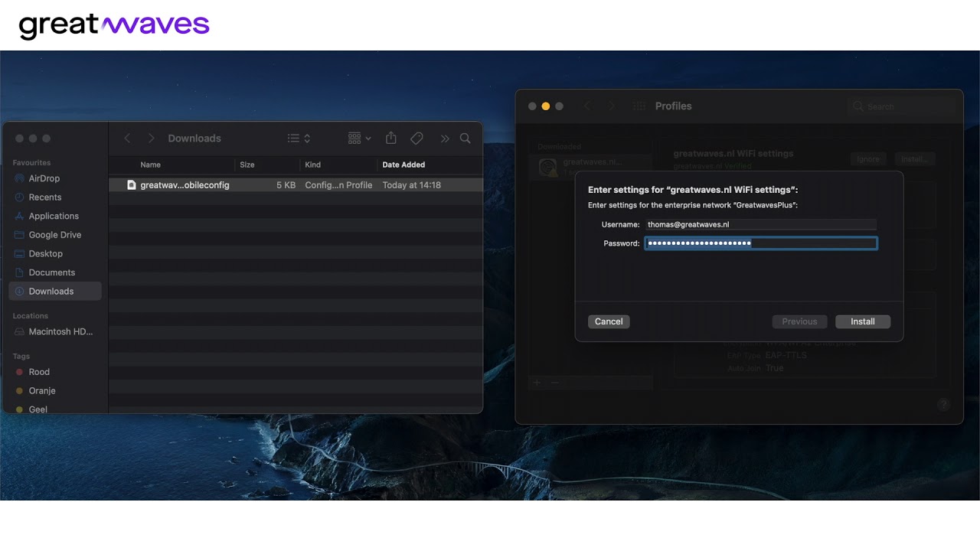Image resolution: width=980 pixels, height=551 pixels.
Task: Select Downloads in Finder sidebar
Action: pos(55,291)
